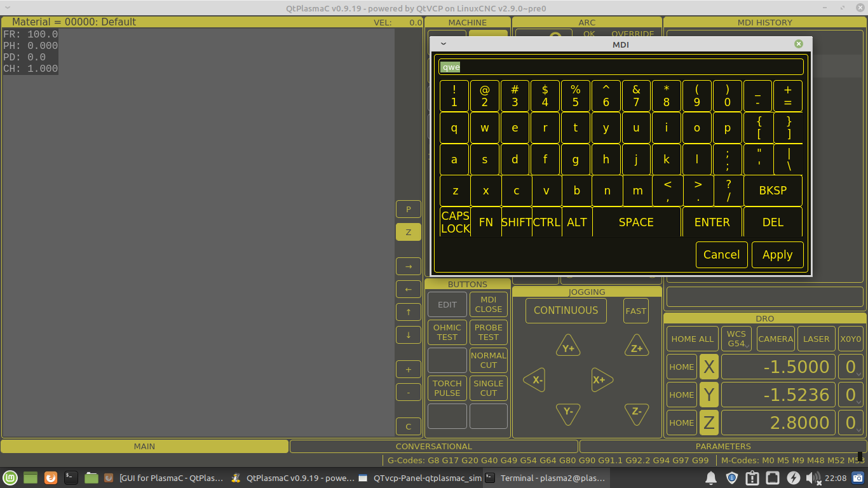Click PROBE TEST button
Viewport: 868px width, 488px height.
click(x=489, y=332)
